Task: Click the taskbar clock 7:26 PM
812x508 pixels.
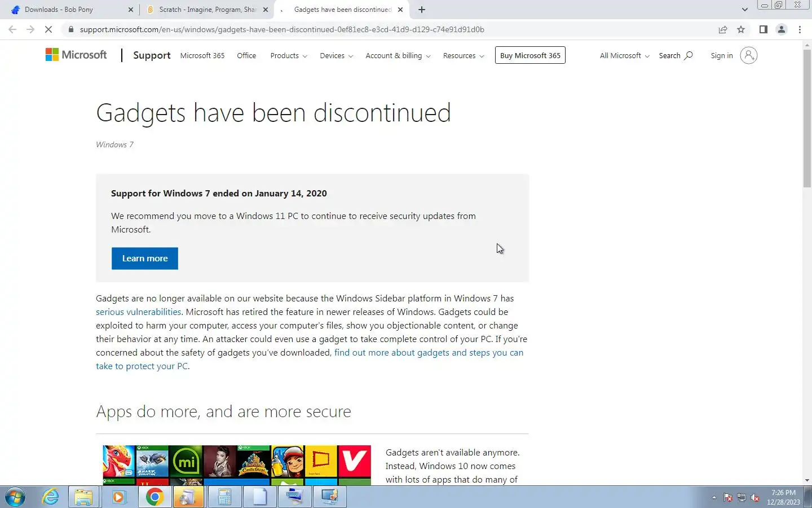Action: (783, 497)
